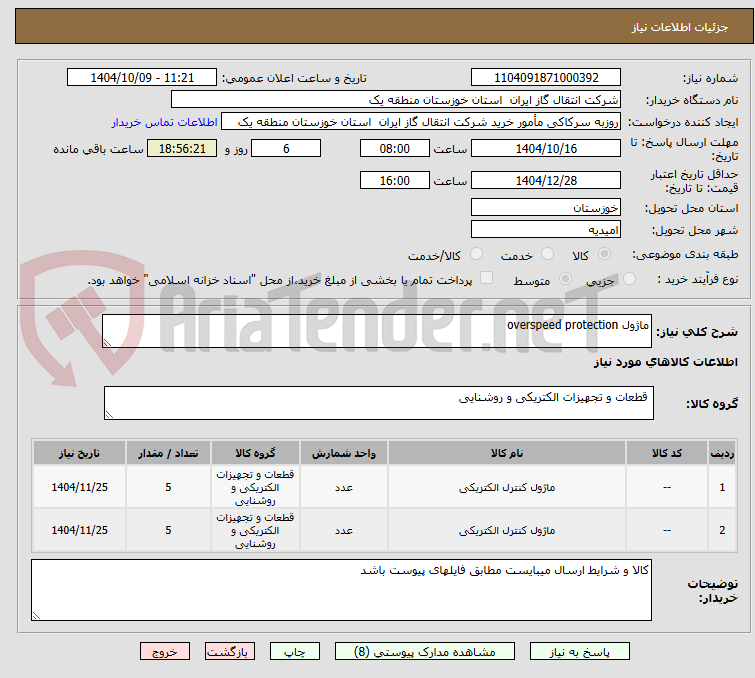The width and height of the screenshot is (755, 678).
Task: Click row 1 need date 1404/11/25
Action: [79, 487]
